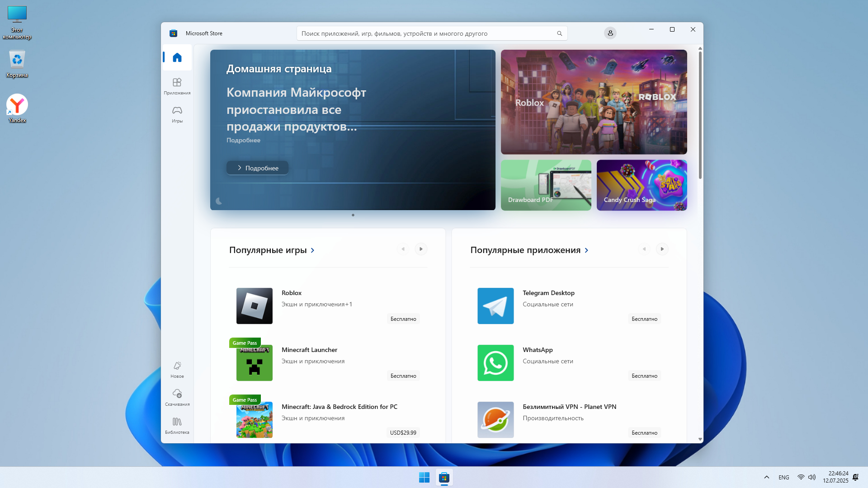Open the Home page sidebar icon

(x=177, y=57)
